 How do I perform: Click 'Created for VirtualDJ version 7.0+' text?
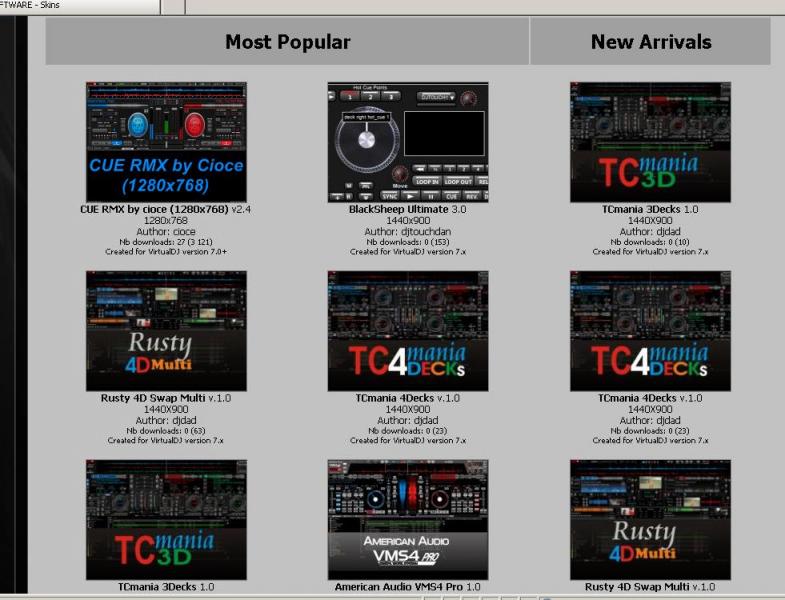click(x=166, y=252)
